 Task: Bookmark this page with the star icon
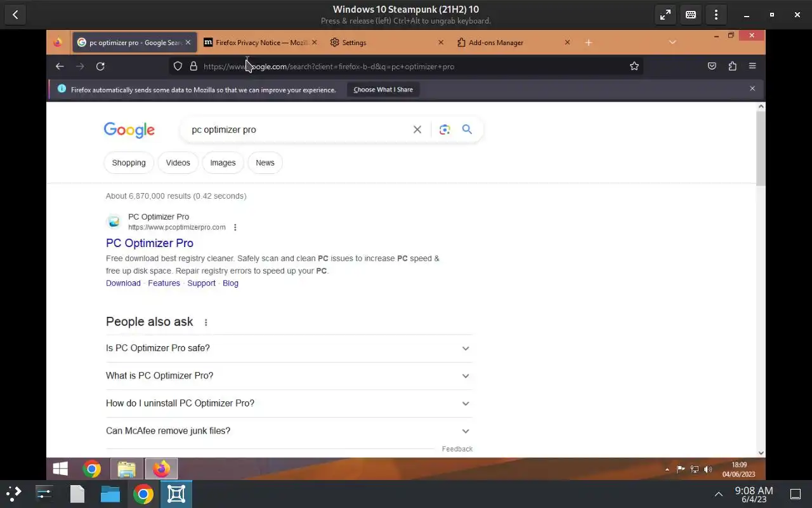(634, 66)
